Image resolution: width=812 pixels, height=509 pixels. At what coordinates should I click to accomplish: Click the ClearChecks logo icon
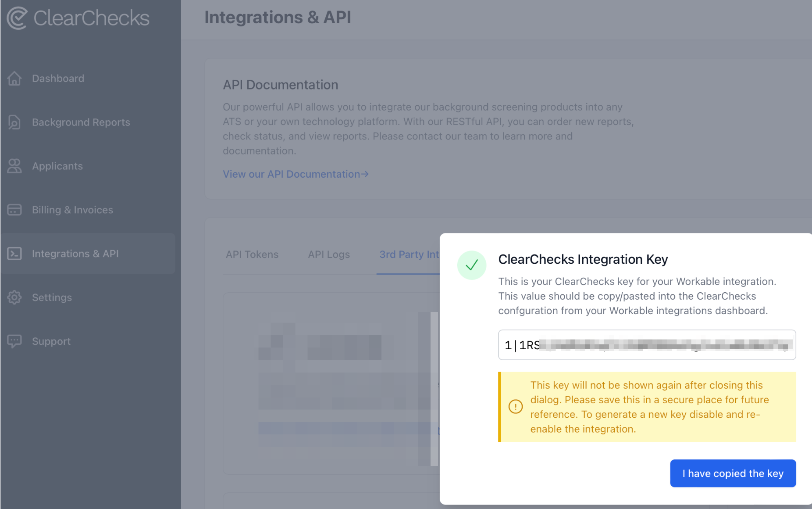pyautogui.click(x=17, y=18)
